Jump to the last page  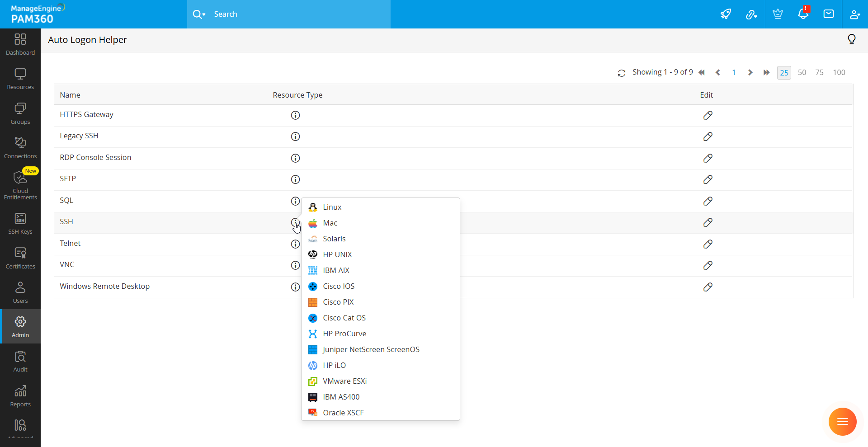pyautogui.click(x=766, y=72)
